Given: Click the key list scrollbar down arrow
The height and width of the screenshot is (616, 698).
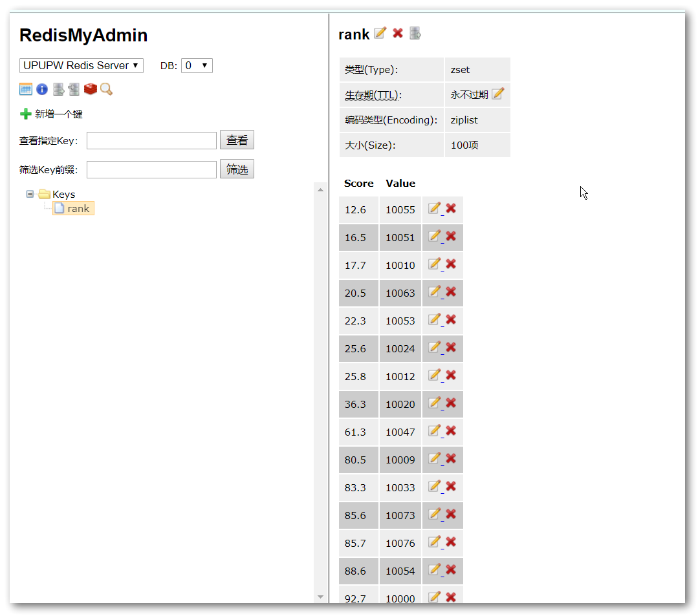Looking at the screenshot, I should [320, 597].
